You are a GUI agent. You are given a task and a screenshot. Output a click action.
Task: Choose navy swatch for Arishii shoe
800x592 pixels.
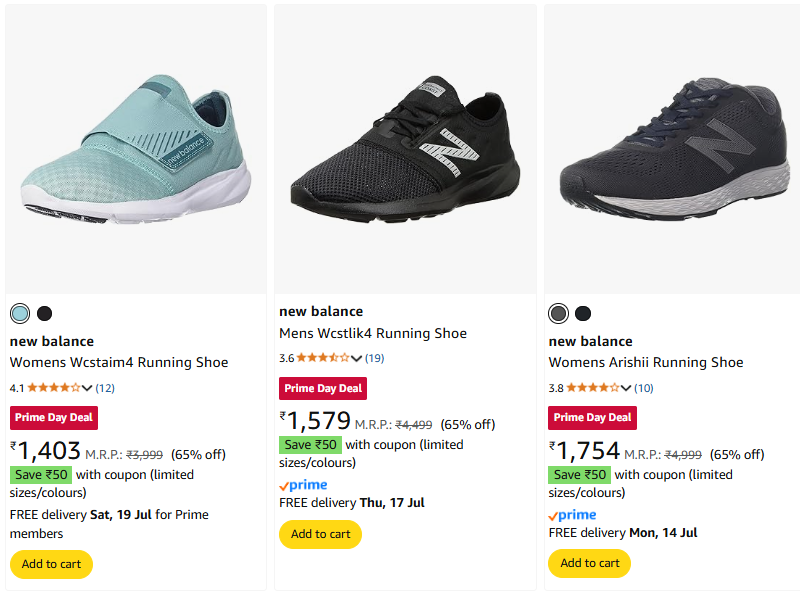(x=583, y=313)
